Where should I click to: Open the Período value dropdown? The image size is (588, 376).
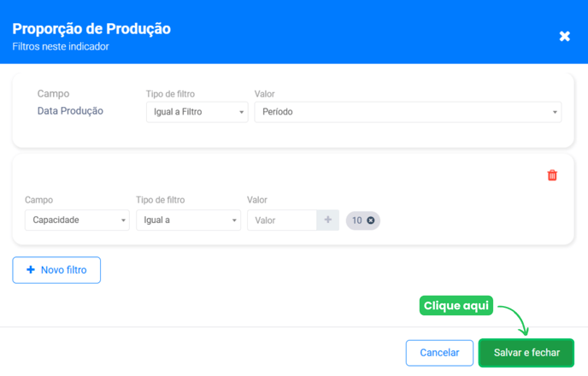[408, 112]
